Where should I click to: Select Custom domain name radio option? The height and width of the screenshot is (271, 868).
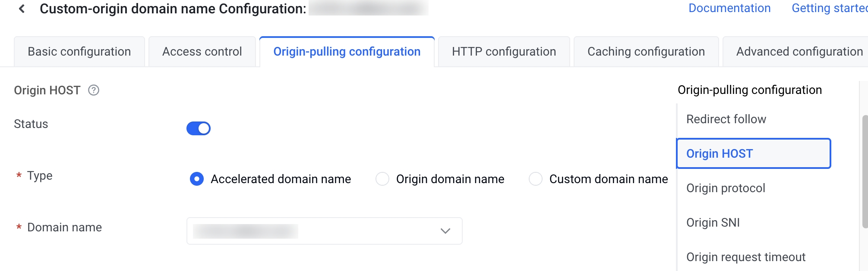pos(536,179)
